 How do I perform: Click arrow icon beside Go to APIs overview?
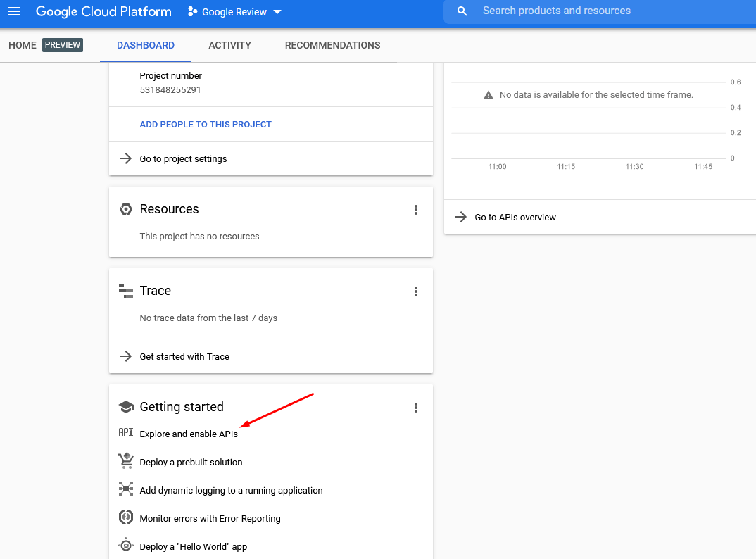[x=461, y=217]
